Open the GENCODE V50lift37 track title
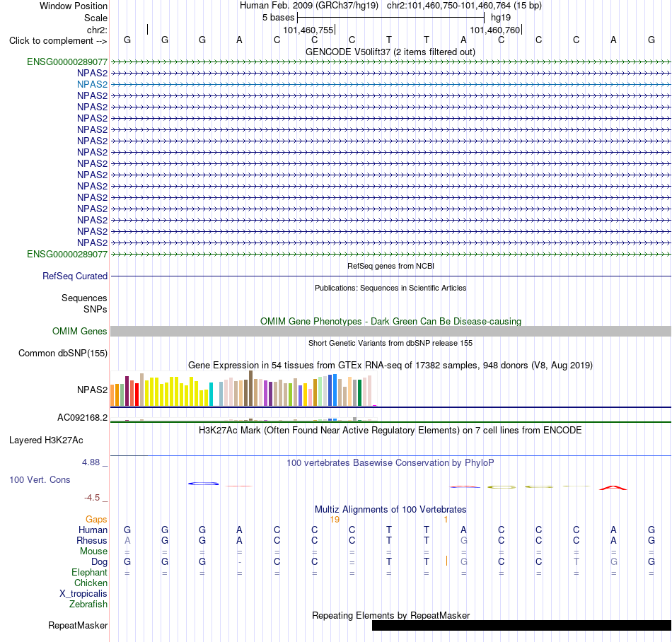This screenshot has width=672, height=642. (x=390, y=52)
